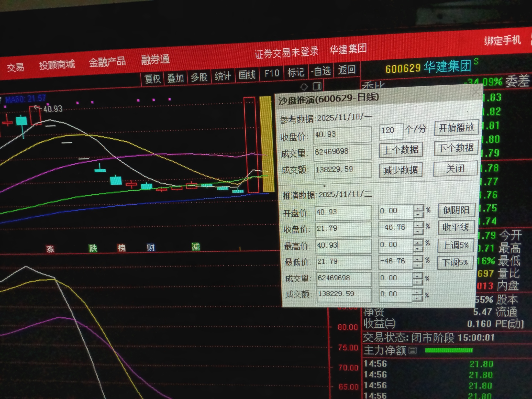
Task: Click the 财 marker icon on chart
Action: (x=151, y=247)
